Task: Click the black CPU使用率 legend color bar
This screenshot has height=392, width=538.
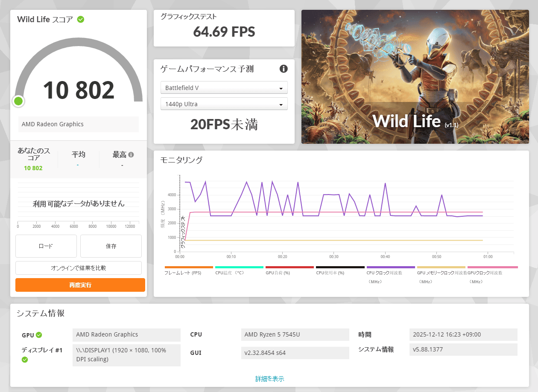Action: click(x=340, y=267)
